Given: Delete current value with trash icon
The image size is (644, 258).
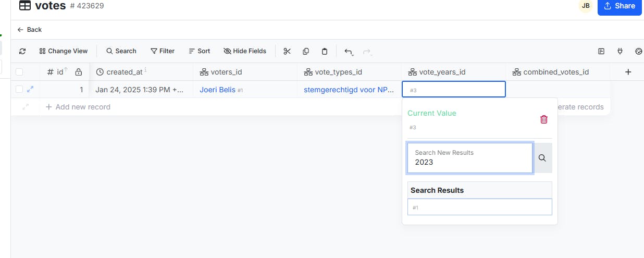Looking at the screenshot, I should coord(544,119).
